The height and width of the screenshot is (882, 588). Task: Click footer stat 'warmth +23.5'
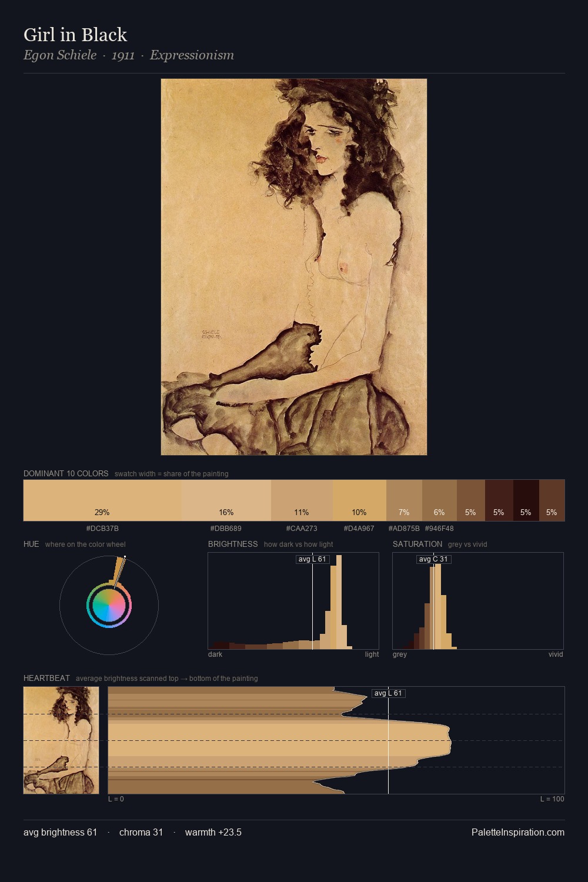click(x=213, y=832)
